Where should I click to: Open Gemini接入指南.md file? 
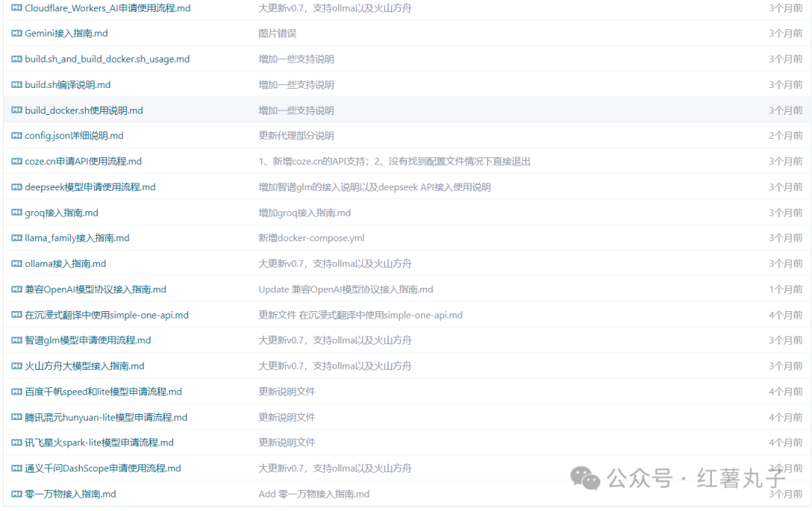[66, 34]
